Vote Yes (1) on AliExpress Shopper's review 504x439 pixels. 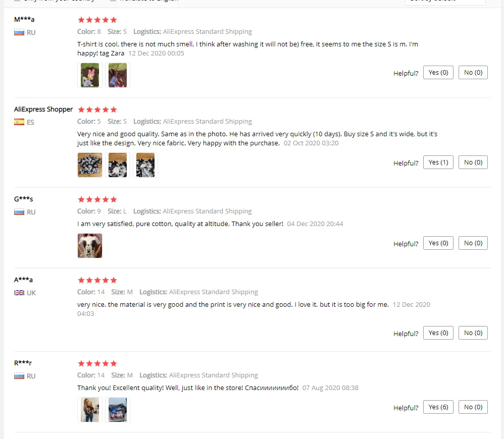tap(438, 162)
